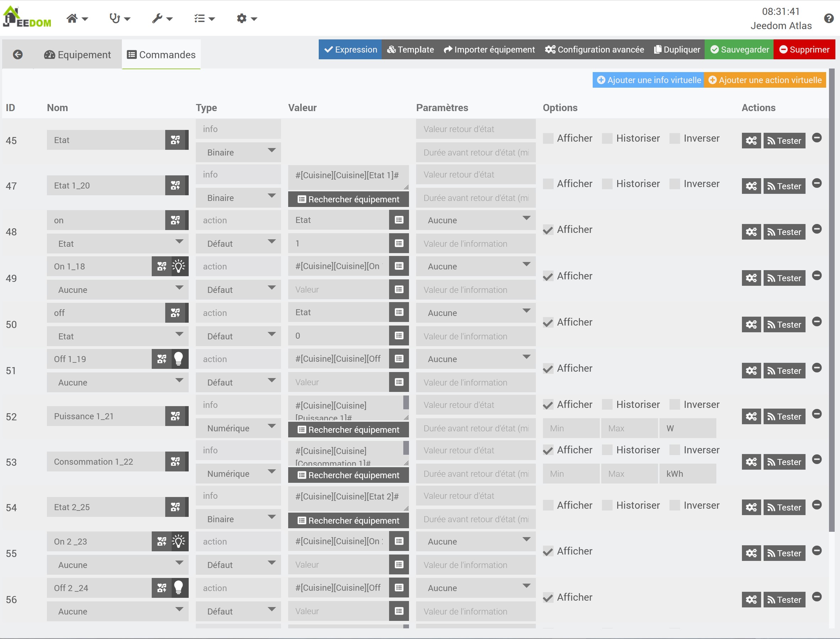The image size is (840, 639).
Task: Open the home menu in navbar
Action: coord(77,18)
